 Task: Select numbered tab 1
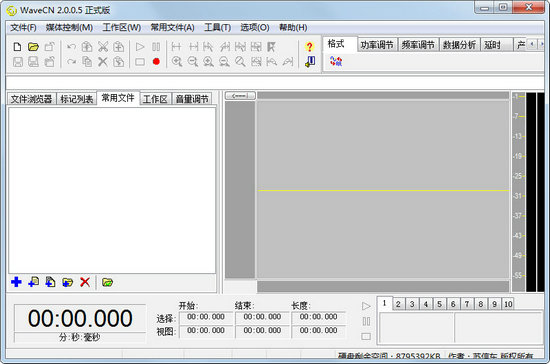point(384,303)
